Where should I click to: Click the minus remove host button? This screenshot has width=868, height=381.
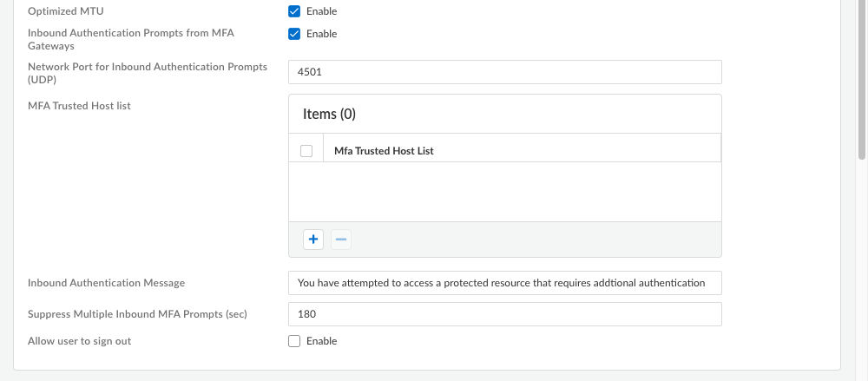pos(342,240)
